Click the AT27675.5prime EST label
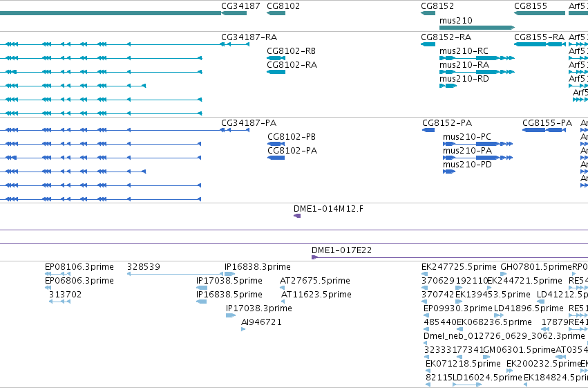This screenshot has width=588, height=388. (315, 281)
